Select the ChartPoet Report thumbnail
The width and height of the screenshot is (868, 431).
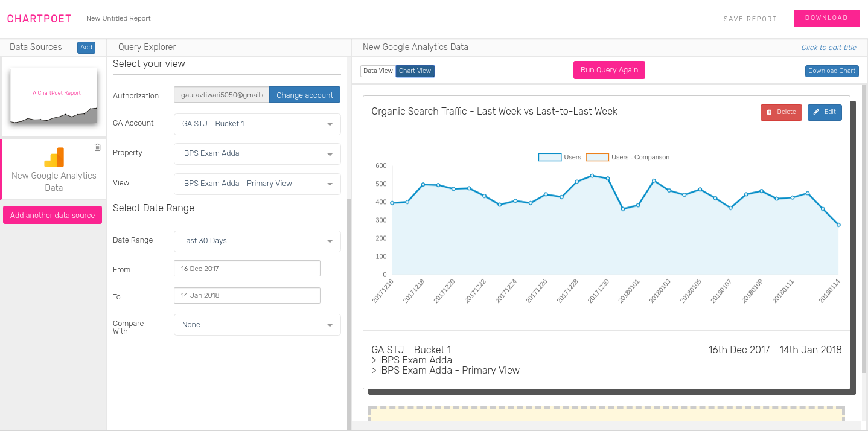click(54, 96)
